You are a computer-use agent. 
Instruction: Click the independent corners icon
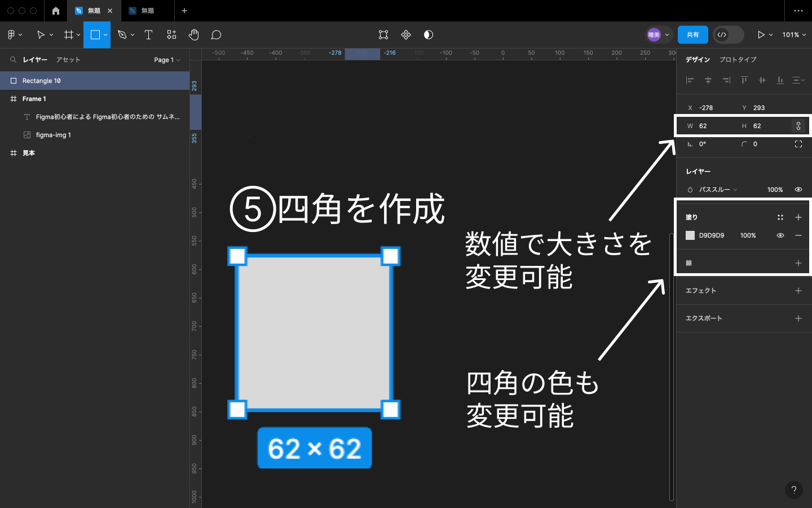[x=798, y=144]
